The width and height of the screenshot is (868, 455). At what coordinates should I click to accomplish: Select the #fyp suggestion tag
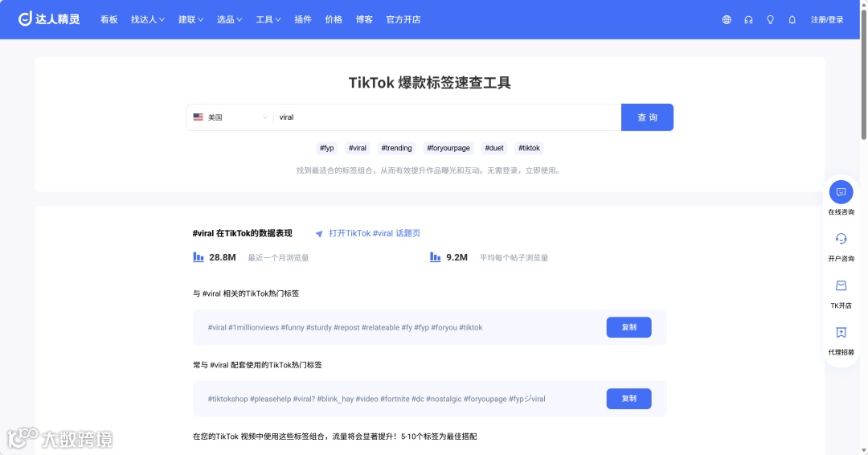coord(326,148)
